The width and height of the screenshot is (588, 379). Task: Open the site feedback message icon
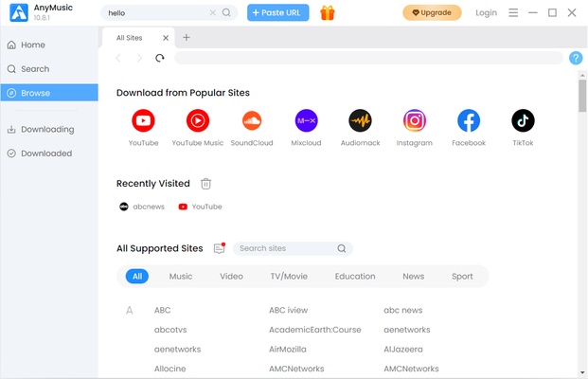220,248
